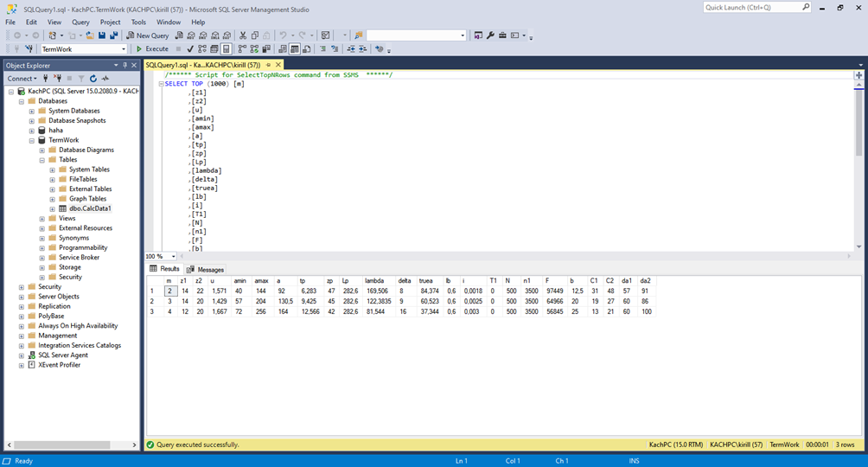This screenshot has height=467, width=868.
Task: Toggle auto-hide pin on Object Explorer
Action: [x=125, y=66]
